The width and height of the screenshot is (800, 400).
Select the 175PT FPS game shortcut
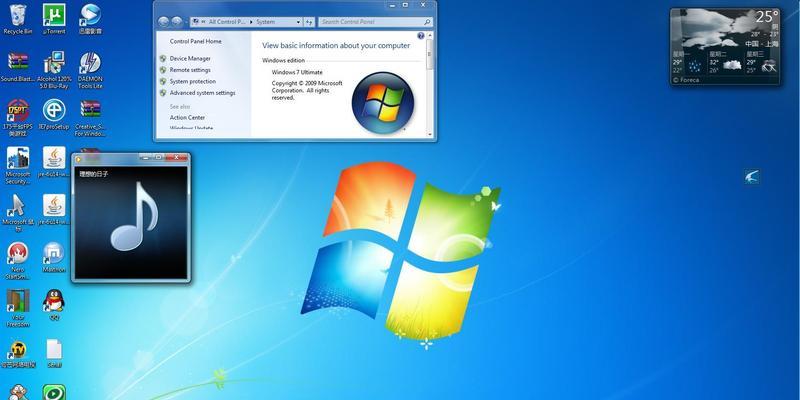point(18,117)
